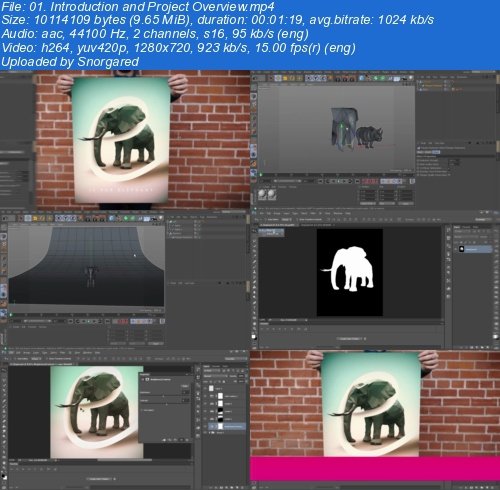Click the 'Audio: aac, 44100 Hz' info line

tap(155, 34)
